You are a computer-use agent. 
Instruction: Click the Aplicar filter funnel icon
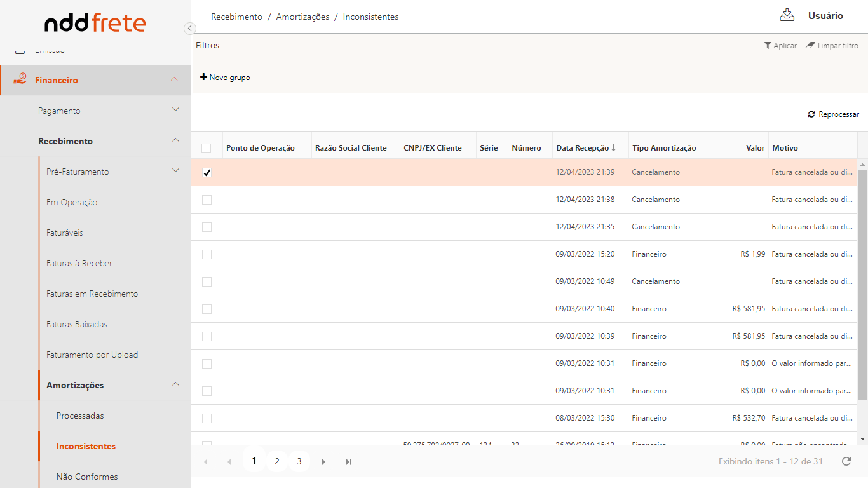click(x=768, y=46)
